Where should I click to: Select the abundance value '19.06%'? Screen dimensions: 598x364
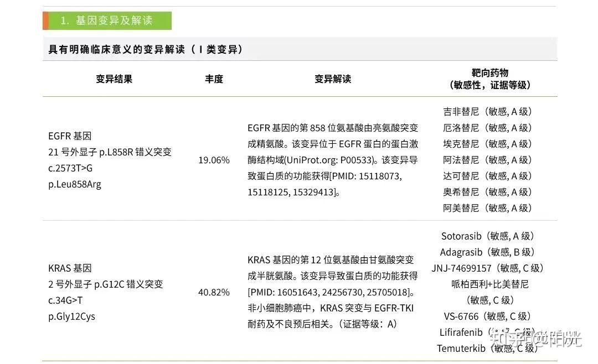point(214,160)
